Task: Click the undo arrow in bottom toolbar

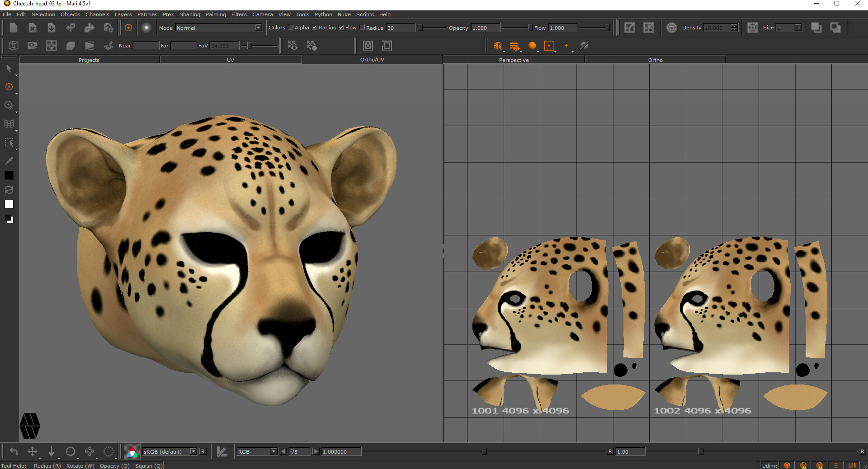Action: tap(14, 451)
